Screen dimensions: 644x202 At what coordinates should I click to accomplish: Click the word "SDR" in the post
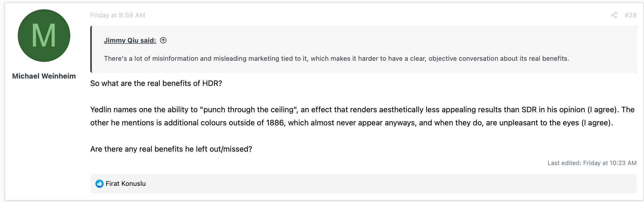[529, 110]
